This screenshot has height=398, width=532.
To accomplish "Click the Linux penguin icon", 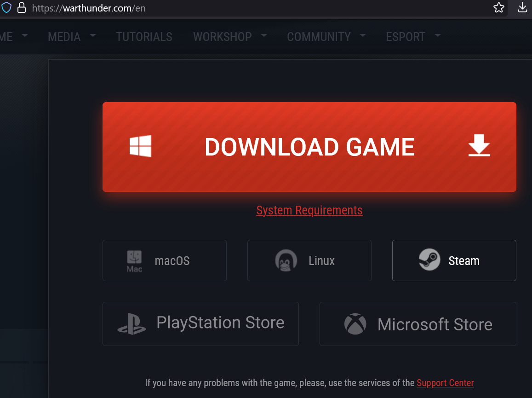I will click(286, 260).
